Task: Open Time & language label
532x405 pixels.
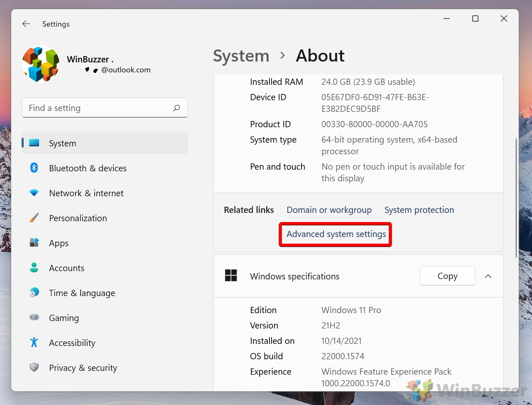Action: [82, 293]
